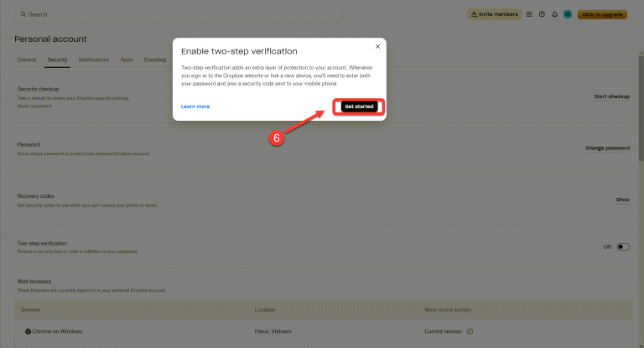Click the Search field
Screen dimensions: 644x348
pyautogui.click(x=179, y=14)
